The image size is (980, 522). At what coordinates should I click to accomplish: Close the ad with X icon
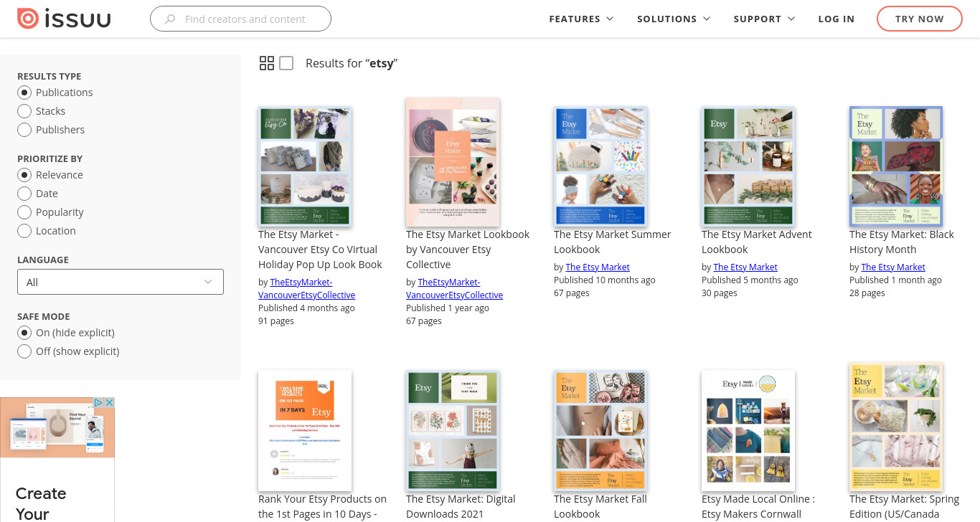[110, 403]
